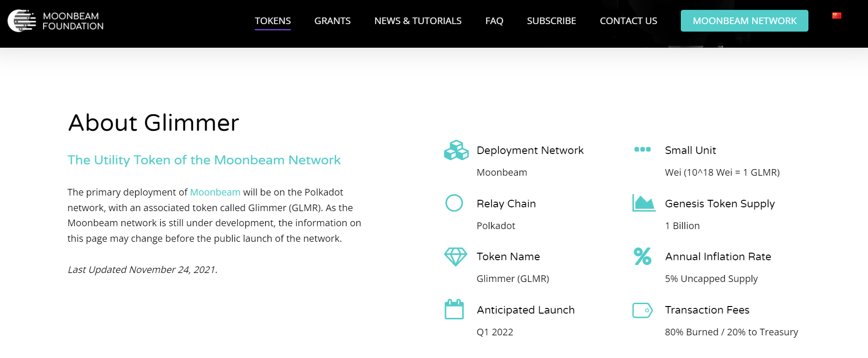Screen dimensions: 868x358
Task: Open the Tokens menu item
Action: pos(273,21)
